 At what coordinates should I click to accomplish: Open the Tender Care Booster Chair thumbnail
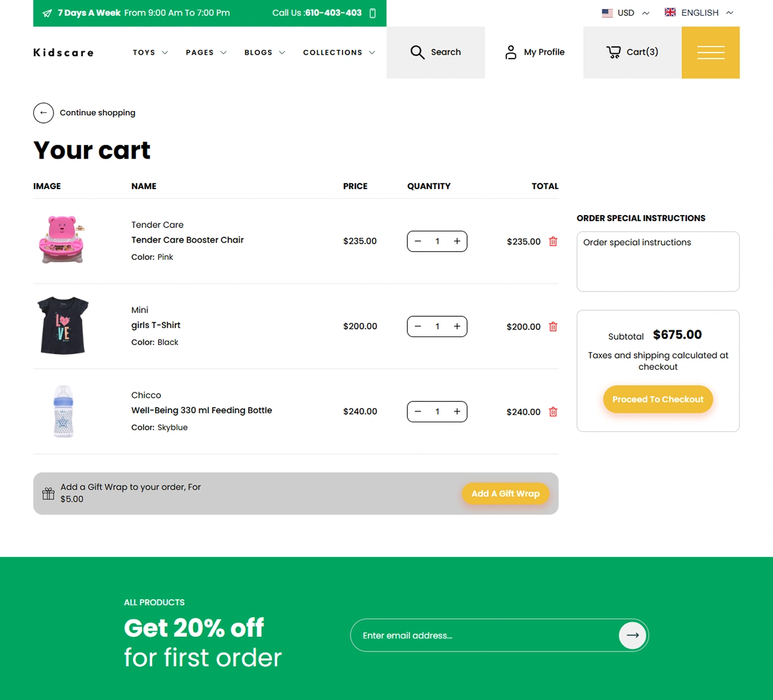(62, 240)
